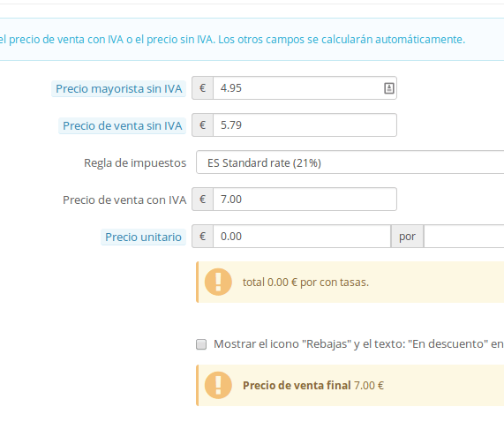The image size is (504, 422).
Task: Click the Precio de venta sin IVA label
Action: click(122, 125)
